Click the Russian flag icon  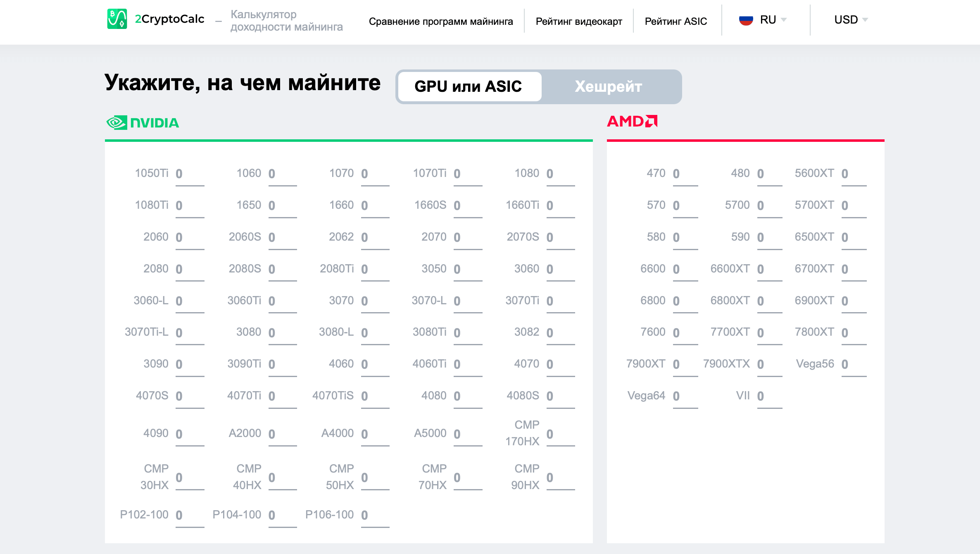[x=746, y=20]
